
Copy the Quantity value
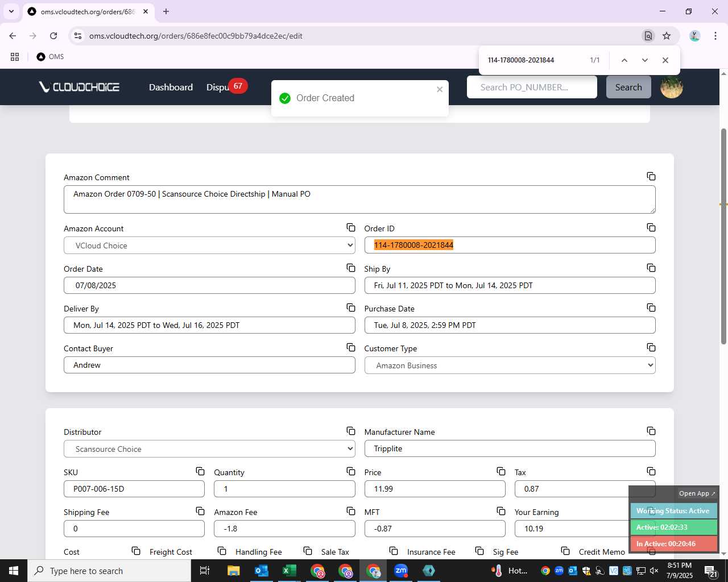coord(351,471)
